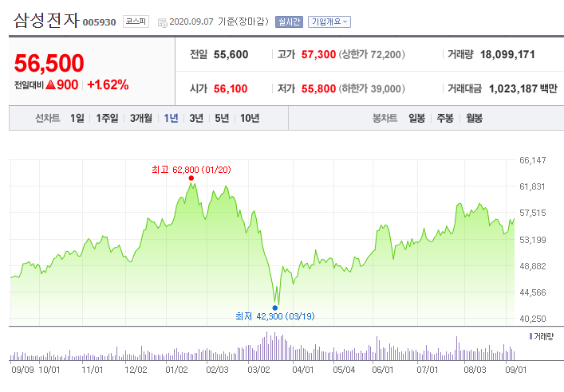Click the 최저 42,300 (03/19) label

(x=275, y=316)
